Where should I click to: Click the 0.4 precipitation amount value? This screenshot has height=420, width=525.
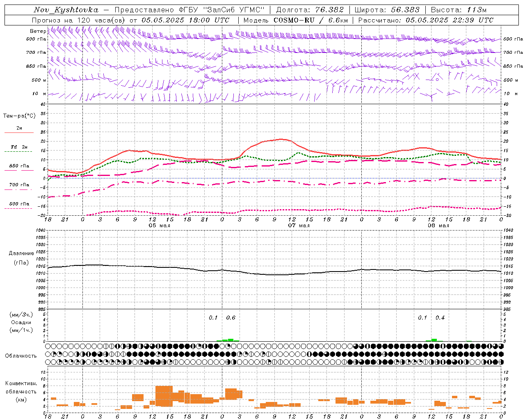(x=440, y=317)
